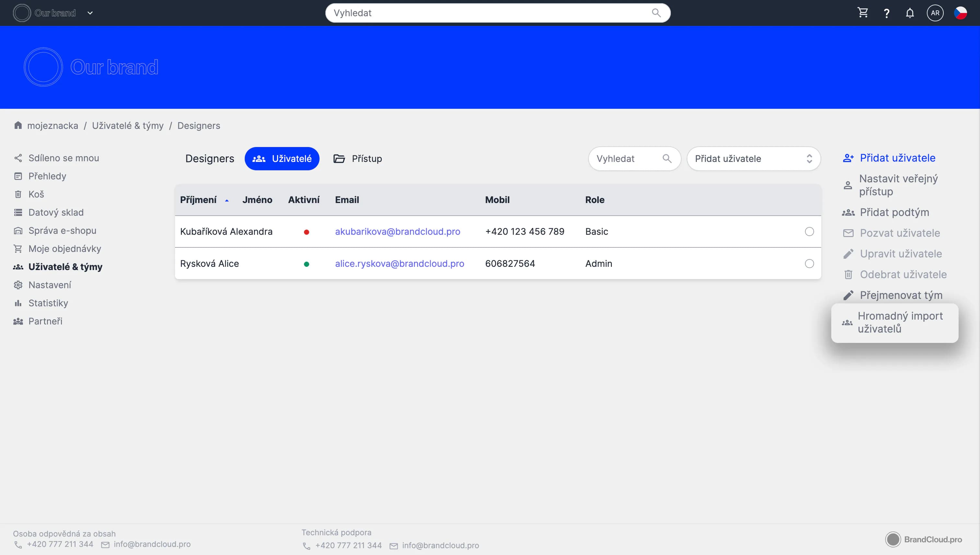
Task: Sort by Příjmení column arrow
Action: coord(227,200)
